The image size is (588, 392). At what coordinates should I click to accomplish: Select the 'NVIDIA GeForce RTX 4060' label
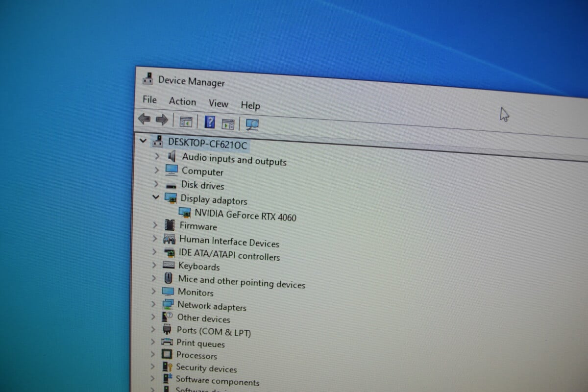(245, 215)
